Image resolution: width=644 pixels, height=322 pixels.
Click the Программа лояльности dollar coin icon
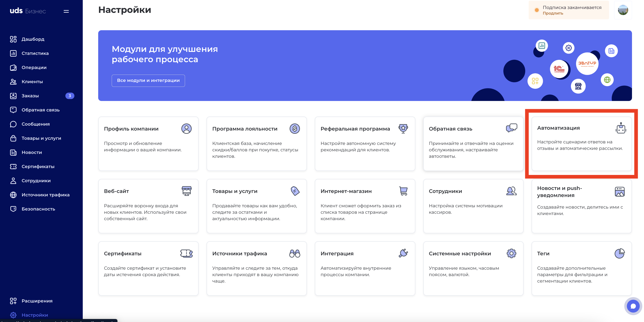[x=295, y=129]
